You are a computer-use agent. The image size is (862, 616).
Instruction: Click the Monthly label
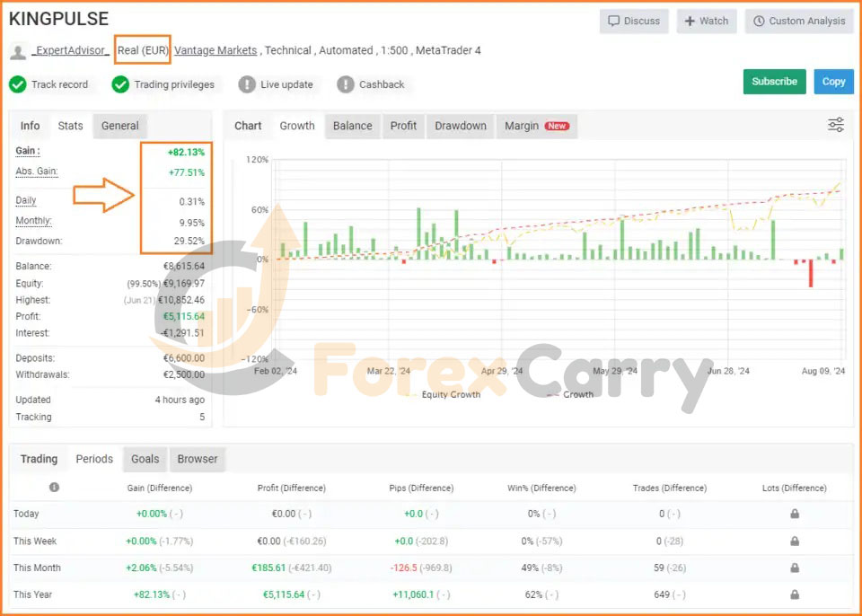(x=33, y=221)
